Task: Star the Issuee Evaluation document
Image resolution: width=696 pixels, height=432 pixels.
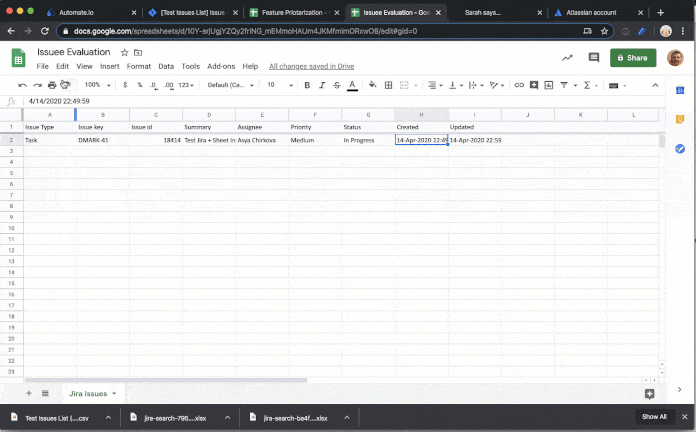Action: coord(124,52)
